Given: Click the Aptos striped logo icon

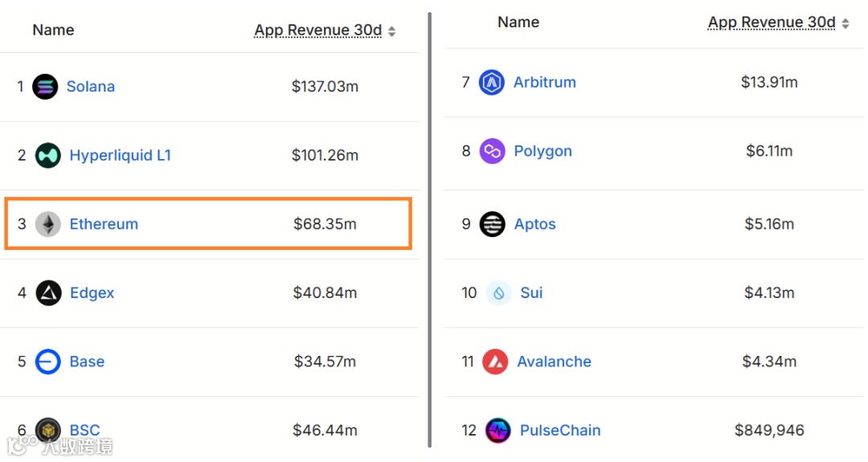Looking at the screenshot, I should [492, 224].
